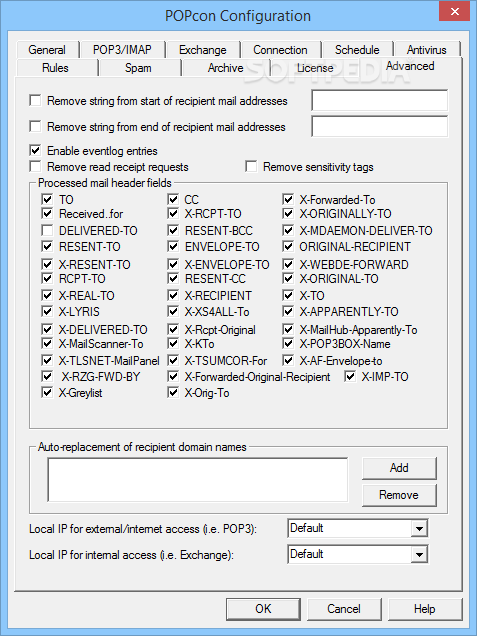The image size is (477, 636).
Task: Enable remove string from start checkbox
Action: coord(35,101)
